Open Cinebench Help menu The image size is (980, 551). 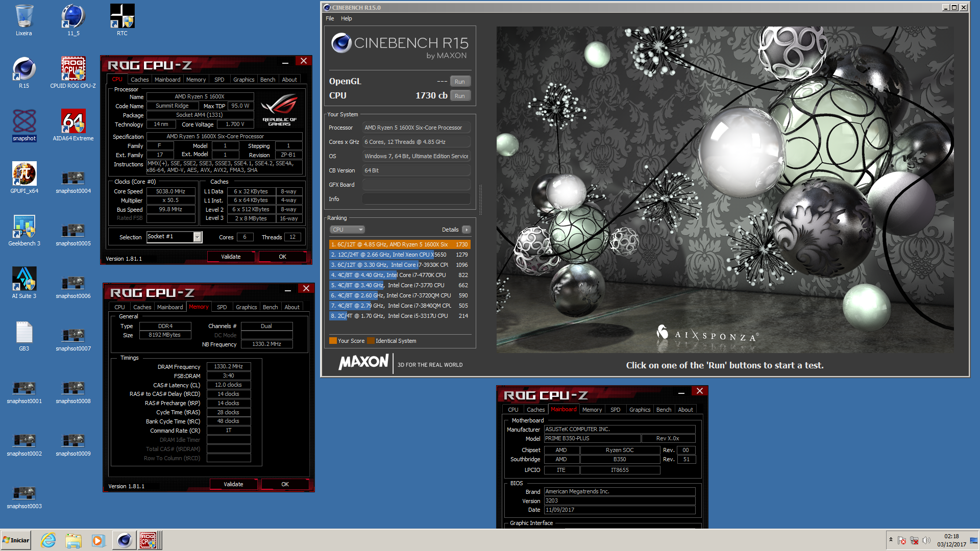click(347, 18)
